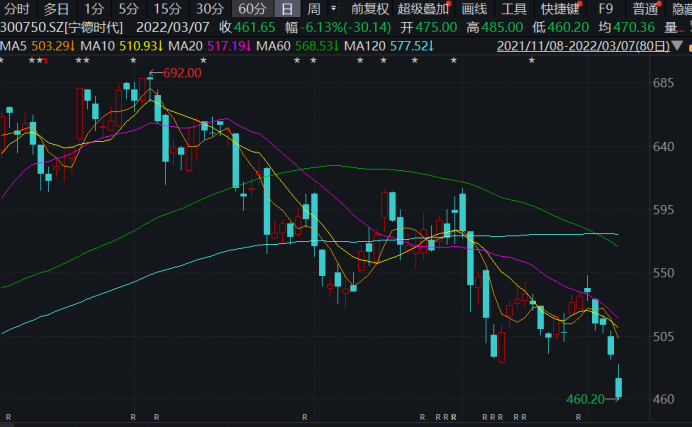This screenshot has height=427, width=692.
Task: Click the F9 button
Action: (606, 8)
